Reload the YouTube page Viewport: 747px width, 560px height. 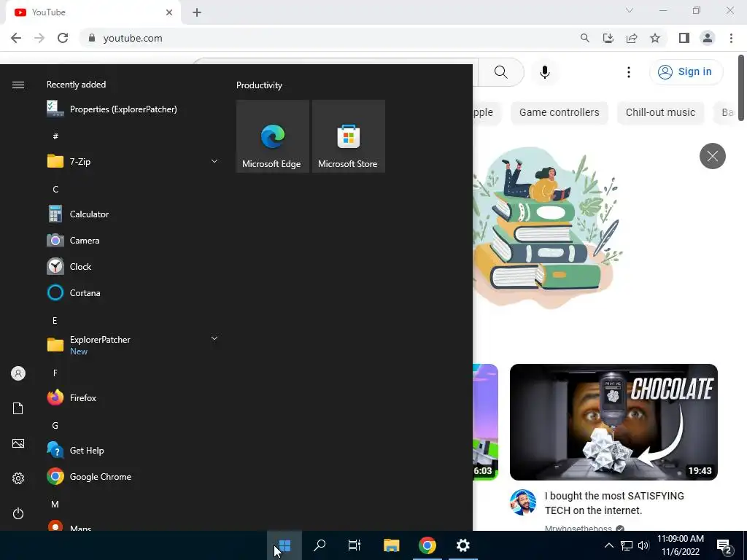click(63, 38)
